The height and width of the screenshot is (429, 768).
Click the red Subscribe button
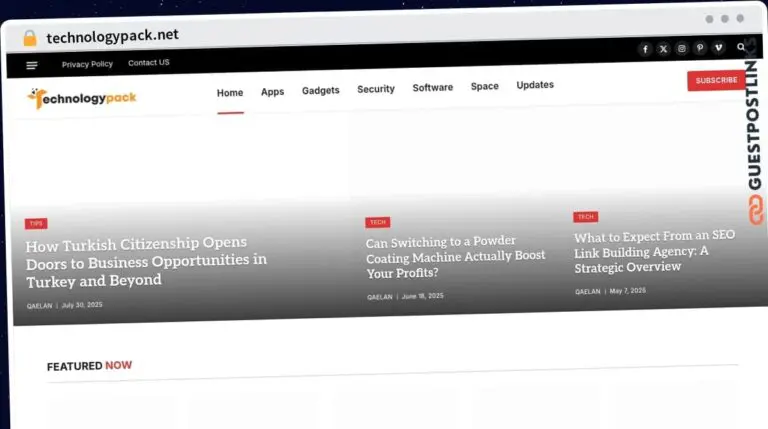(x=716, y=80)
